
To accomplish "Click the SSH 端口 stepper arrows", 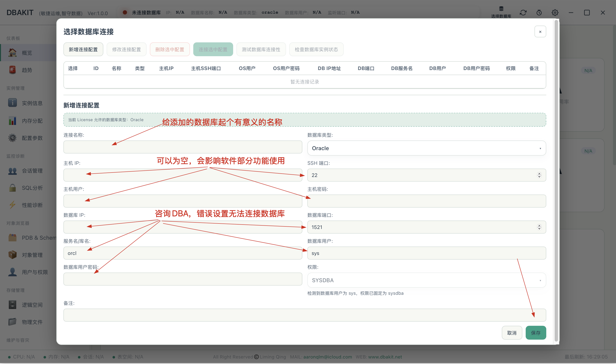I will (539, 175).
